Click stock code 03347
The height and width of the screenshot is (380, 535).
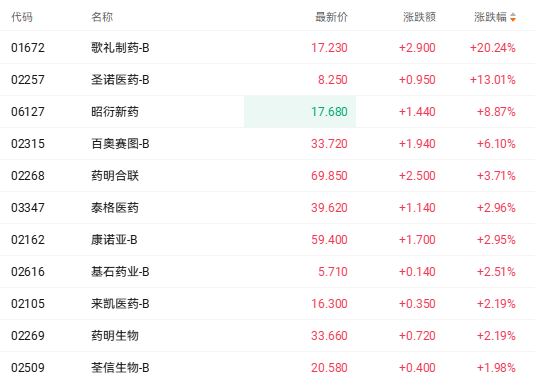(x=28, y=208)
